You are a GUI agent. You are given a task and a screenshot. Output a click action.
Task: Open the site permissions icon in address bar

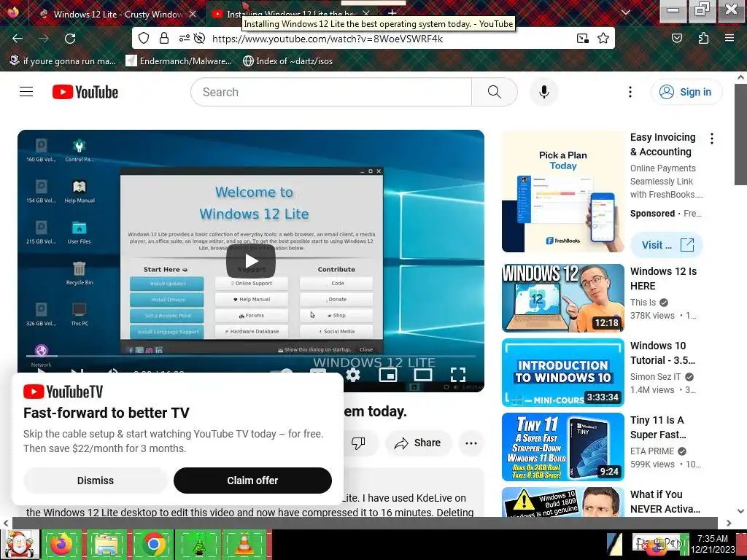click(185, 38)
